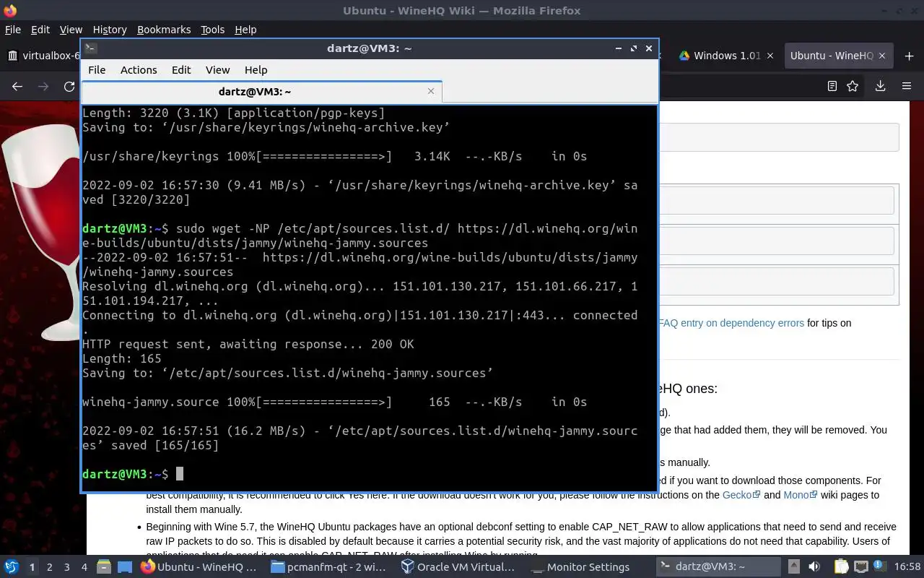924x578 pixels.
Task: Activate Monitor Settings taskbar entry
Action: pos(588,567)
